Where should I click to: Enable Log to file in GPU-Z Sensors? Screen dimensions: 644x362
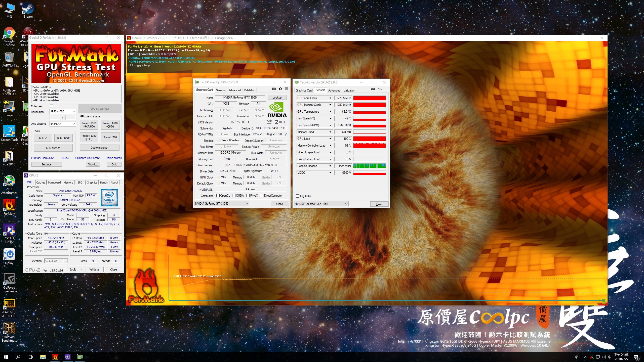coord(298,196)
